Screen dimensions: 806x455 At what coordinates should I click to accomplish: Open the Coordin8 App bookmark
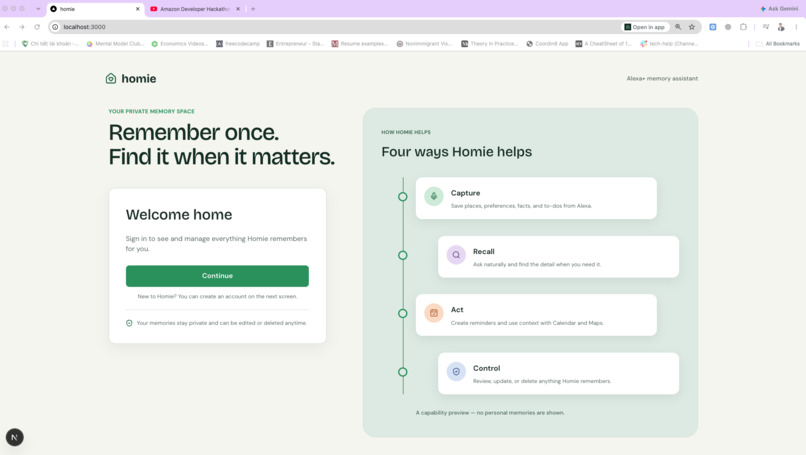(x=547, y=44)
